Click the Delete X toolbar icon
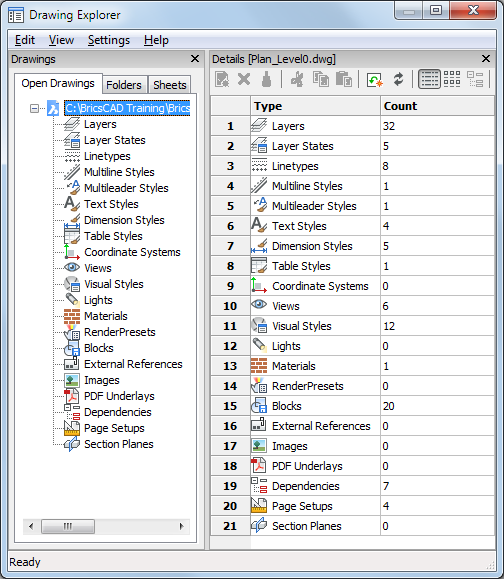 click(x=244, y=79)
